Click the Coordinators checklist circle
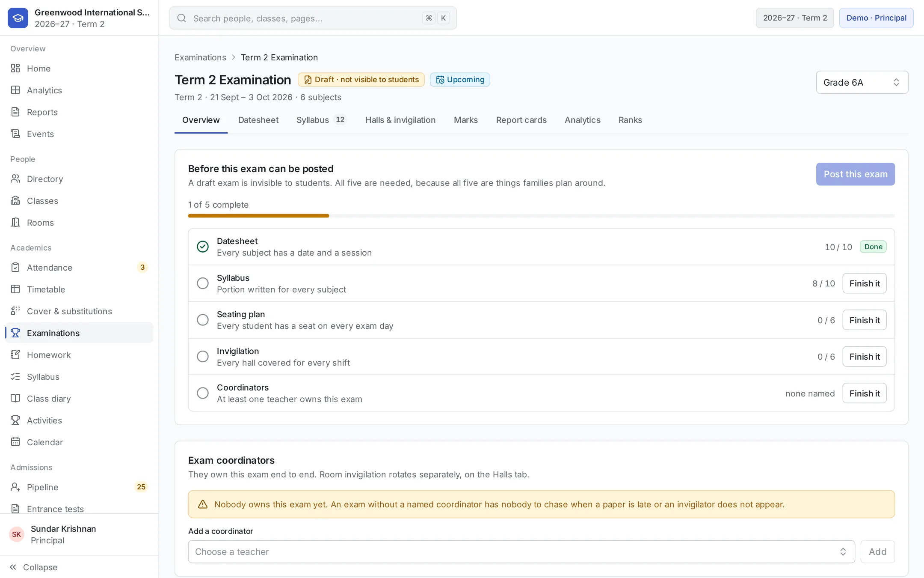 pos(203,393)
